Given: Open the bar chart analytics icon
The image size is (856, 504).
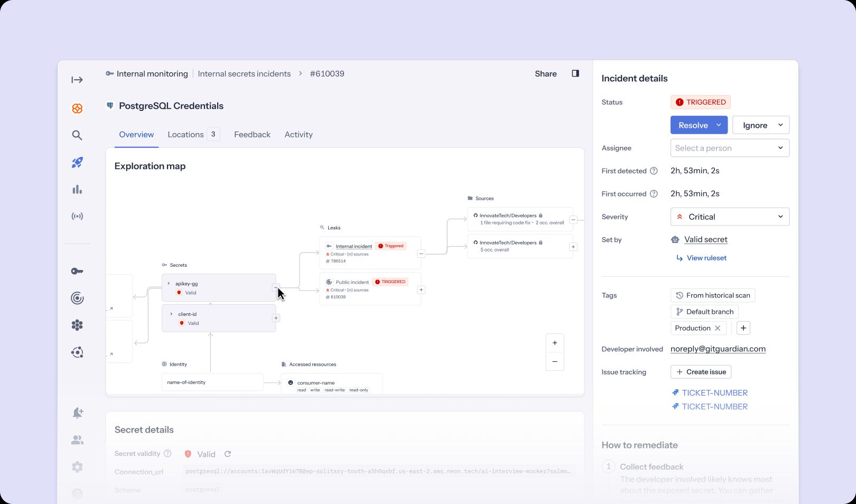Looking at the screenshot, I should (x=77, y=190).
